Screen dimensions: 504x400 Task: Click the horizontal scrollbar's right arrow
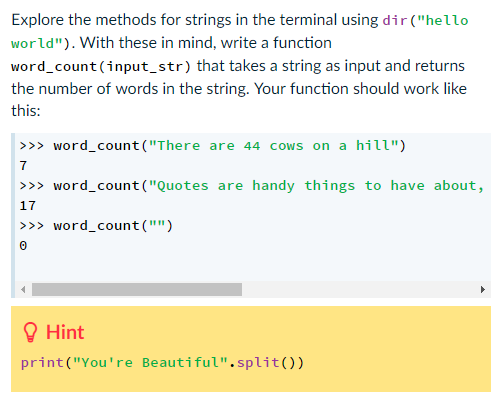tap(482, 289)
